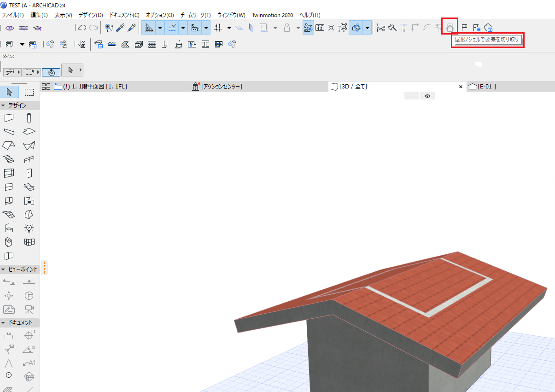Image resolution: width=555 pixels, height=392 pixels.
Task: Click Crop elements to roof/shell icon
Action: [x=450, y=28]
